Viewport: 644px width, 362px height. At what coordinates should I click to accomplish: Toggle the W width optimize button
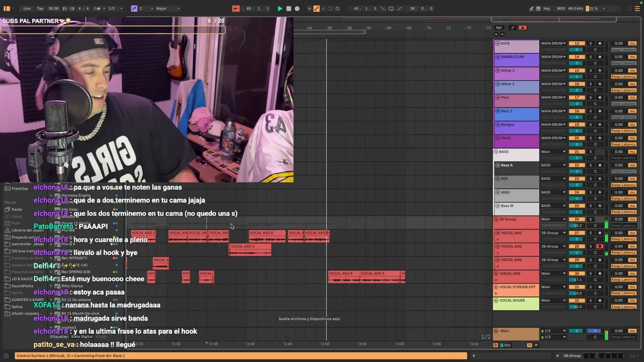536,345
